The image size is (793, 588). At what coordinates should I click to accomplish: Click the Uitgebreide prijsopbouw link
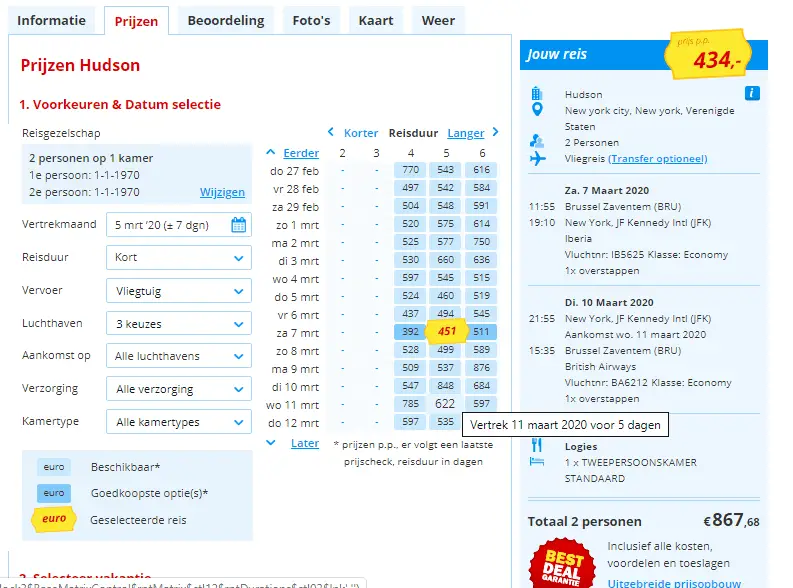pos(674,583)
